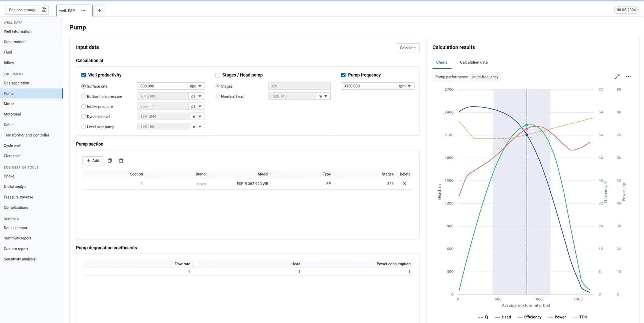Click the Add pump section button

tap(93, 161)
